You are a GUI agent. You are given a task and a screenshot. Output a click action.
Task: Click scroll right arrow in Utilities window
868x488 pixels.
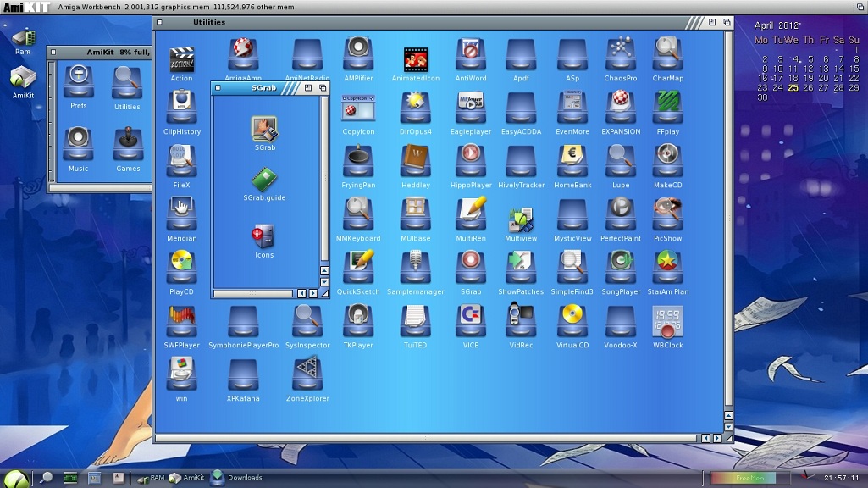(717, 438)
